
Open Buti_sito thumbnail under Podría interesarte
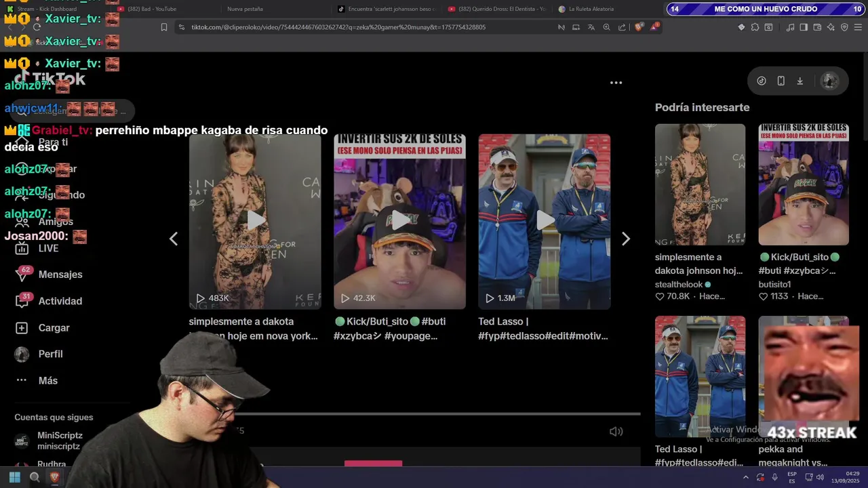point(804,184)
